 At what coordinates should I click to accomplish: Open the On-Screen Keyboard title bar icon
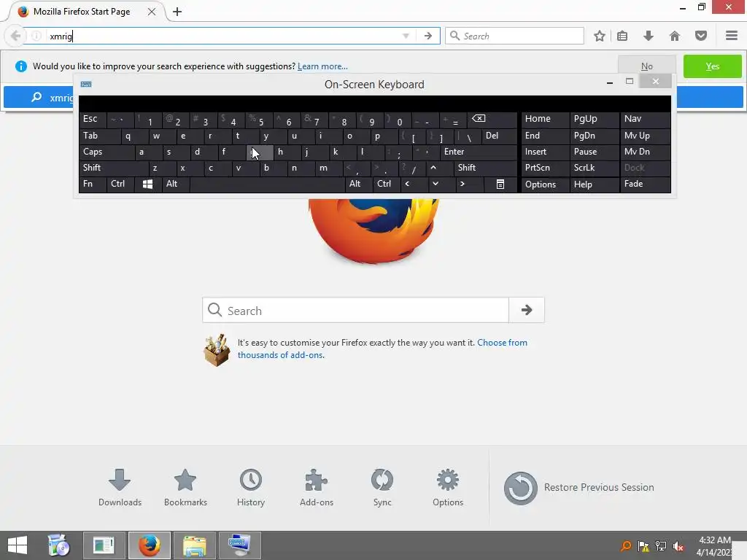[86, 85]
